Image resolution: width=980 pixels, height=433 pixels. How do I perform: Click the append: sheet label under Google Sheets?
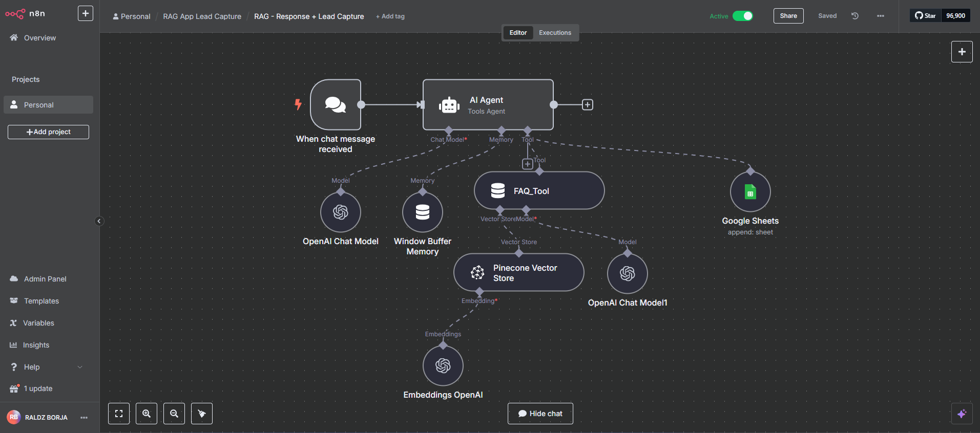point(750,232)
